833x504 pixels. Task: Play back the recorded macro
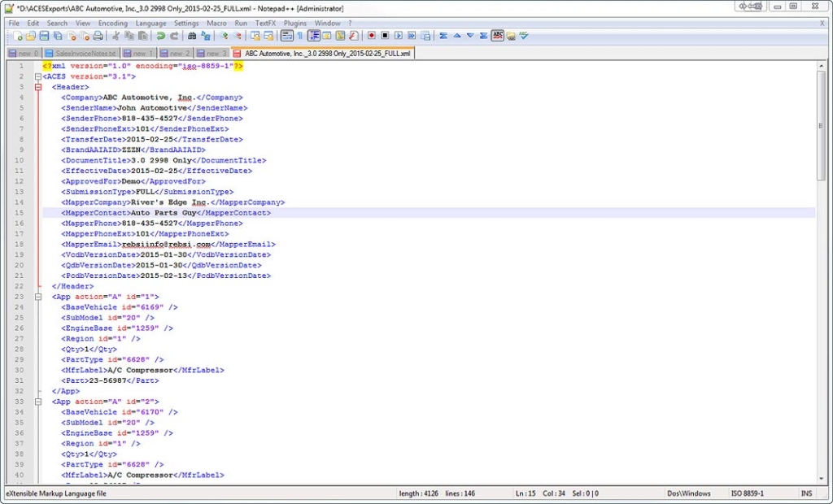pos(399,36)
